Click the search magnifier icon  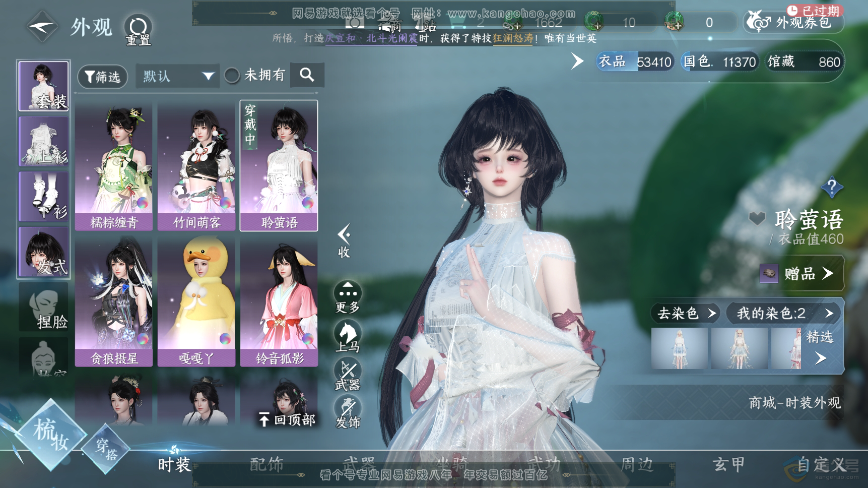[x=307, y=75]
